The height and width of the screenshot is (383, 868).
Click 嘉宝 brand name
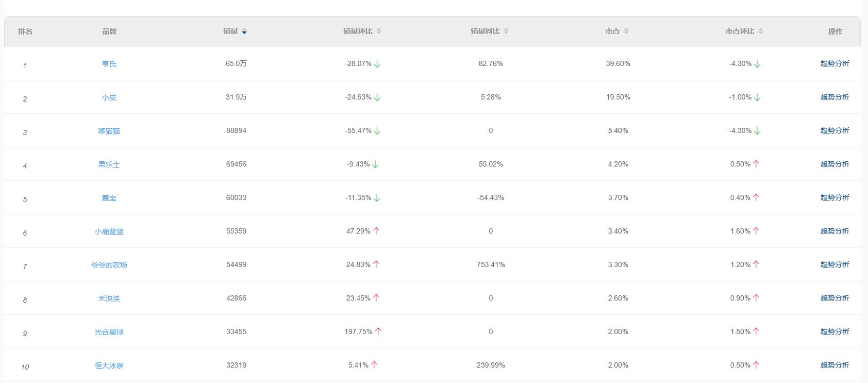(109, 198)
